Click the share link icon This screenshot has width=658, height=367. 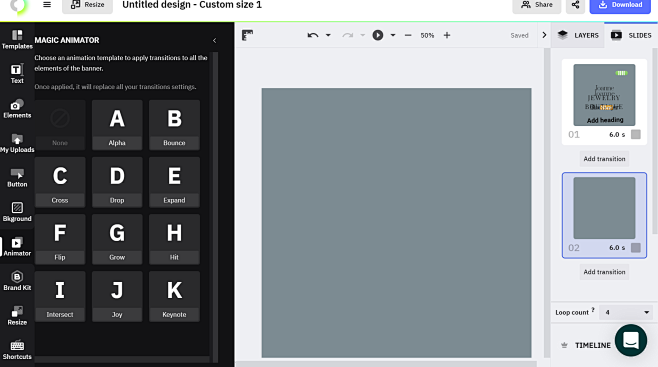click(575, 5)
